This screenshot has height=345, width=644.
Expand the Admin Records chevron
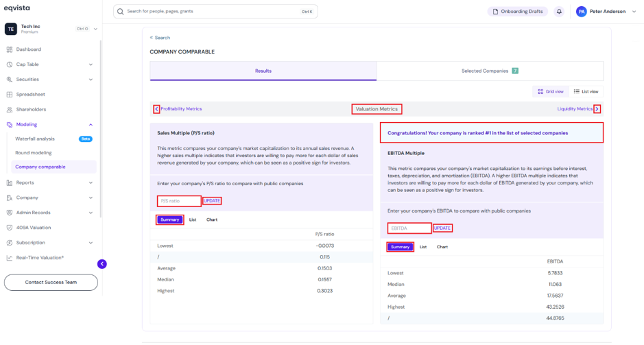pos(91,213)
